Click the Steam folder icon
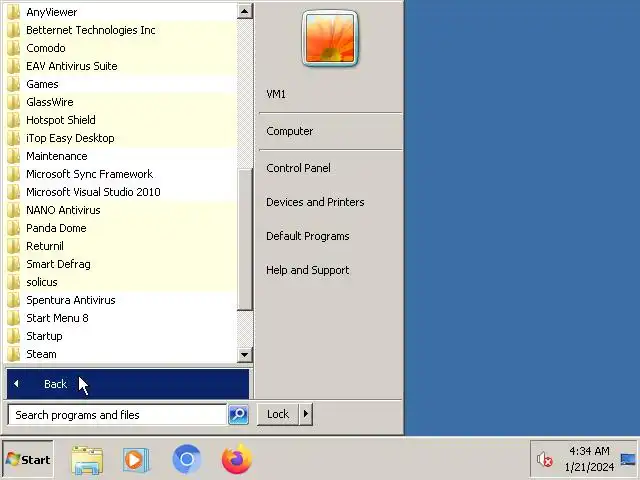Viewport: 640px width, 480px height. click(13, 354)
